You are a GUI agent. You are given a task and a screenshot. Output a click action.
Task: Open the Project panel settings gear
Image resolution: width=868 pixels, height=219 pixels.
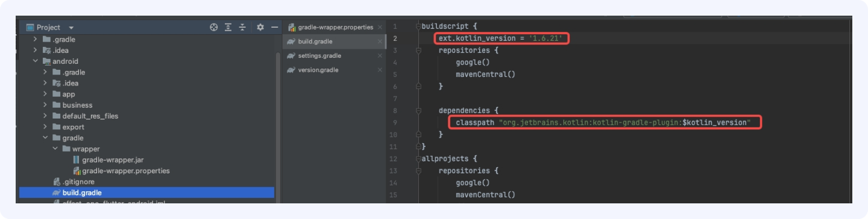(260, 27)
